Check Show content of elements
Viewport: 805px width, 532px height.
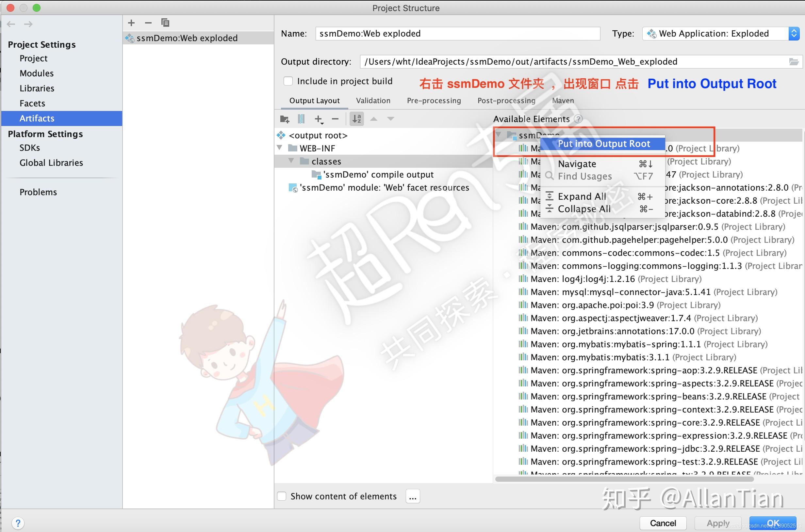click(x=282, y=496)
